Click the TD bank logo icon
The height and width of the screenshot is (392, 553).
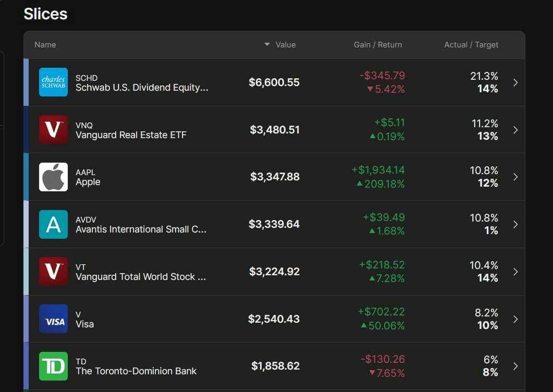[53, 366]
